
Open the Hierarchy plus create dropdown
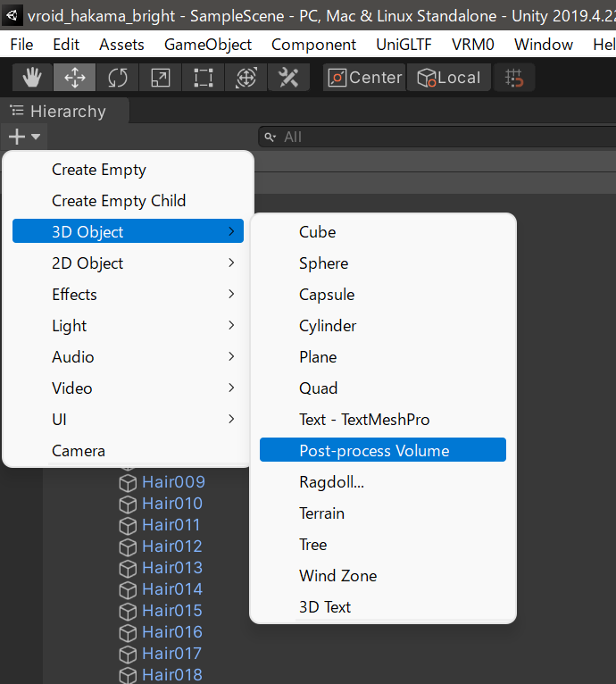click(24, 137)
